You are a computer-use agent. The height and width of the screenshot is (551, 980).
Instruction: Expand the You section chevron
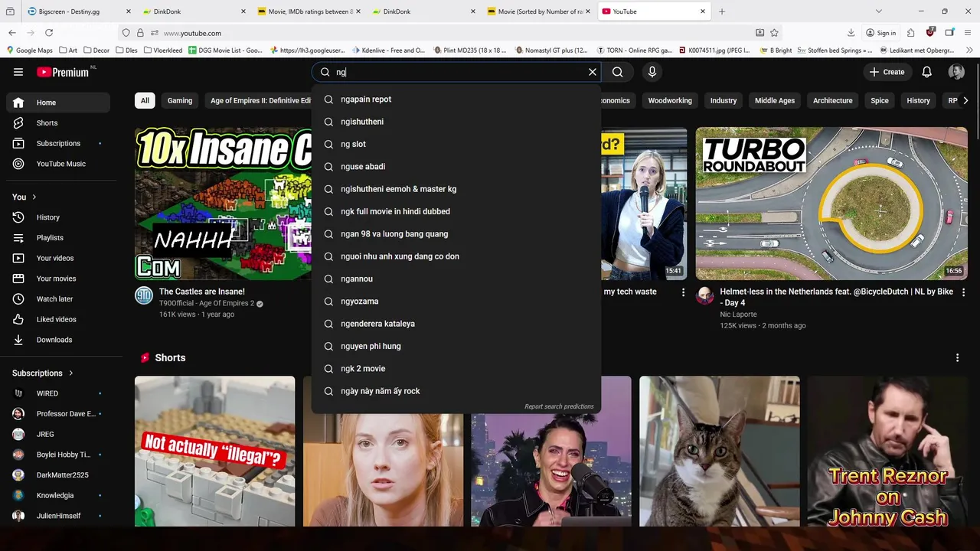[x=34, y=197]
